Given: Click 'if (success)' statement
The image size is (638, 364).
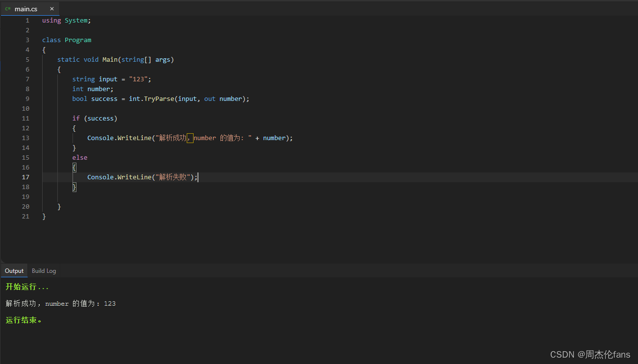Looking at the screenshot, I should (x=95, y=119).
